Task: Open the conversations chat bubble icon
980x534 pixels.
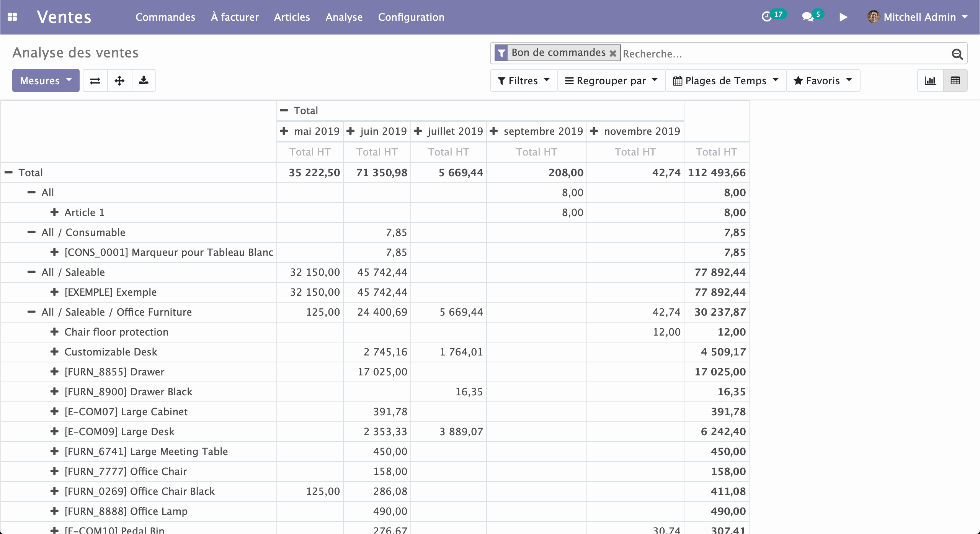Action: [x=808, y=17]
